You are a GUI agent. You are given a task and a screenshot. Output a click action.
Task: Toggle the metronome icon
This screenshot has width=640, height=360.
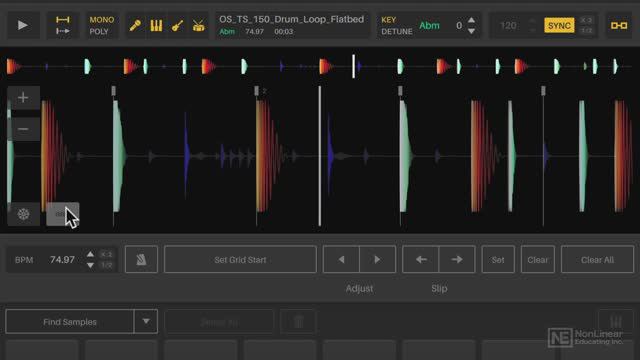(141, 260)
